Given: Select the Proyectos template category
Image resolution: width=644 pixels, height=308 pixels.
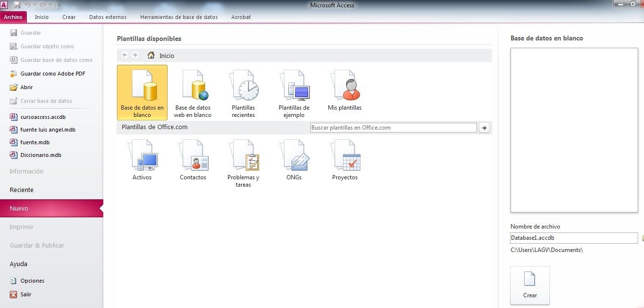Looking at the screenshot, I should coord(344,161).
